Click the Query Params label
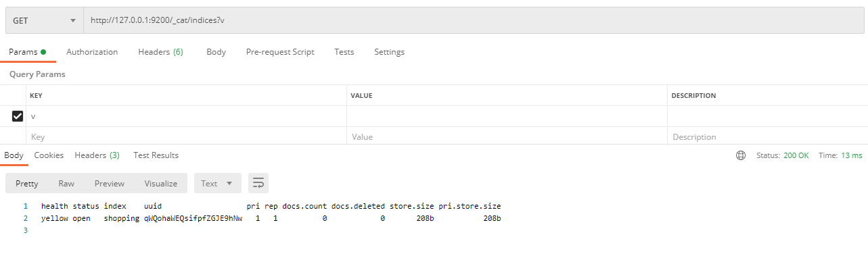 click(x=37, y=74)
